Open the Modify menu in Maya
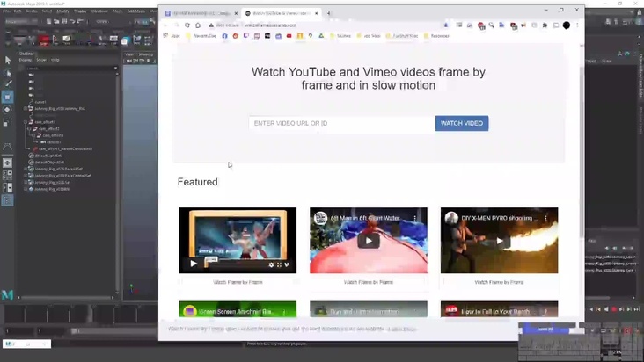 pos(63,11)
